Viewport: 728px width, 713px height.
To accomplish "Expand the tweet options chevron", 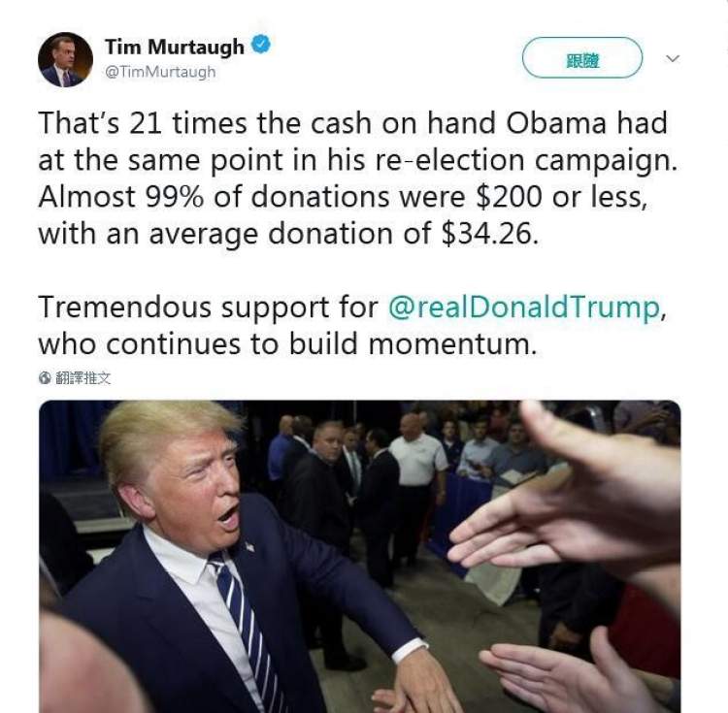I will click(673, 58).
